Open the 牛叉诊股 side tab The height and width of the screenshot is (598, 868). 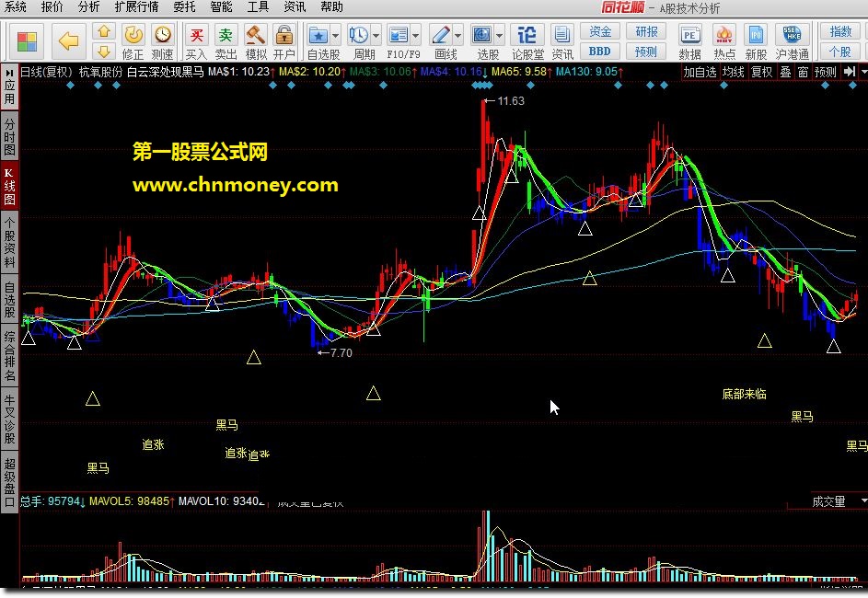click(x=9, y=419)
